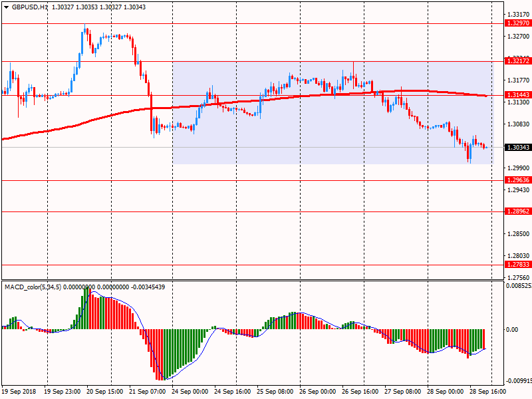
Task: Select the 21 Sep 07:00 time label
Action: [147, 392]
